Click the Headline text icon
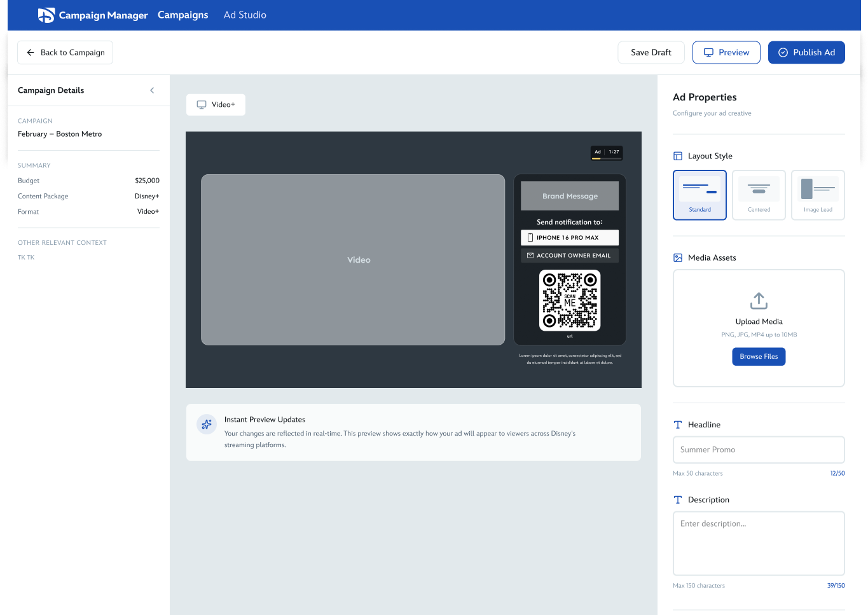Viewport: 868px width, 615px height. [x=678, y=425]
